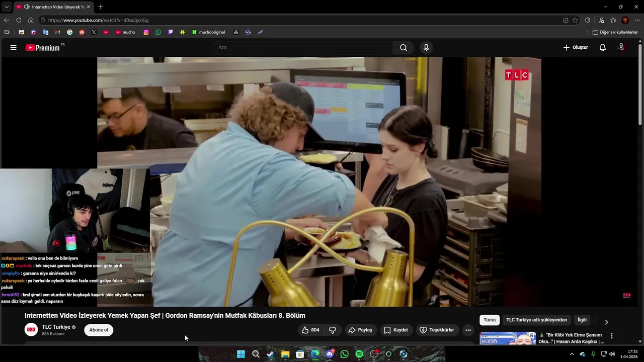Like the video with thumbs up

[x=310, y=330]
